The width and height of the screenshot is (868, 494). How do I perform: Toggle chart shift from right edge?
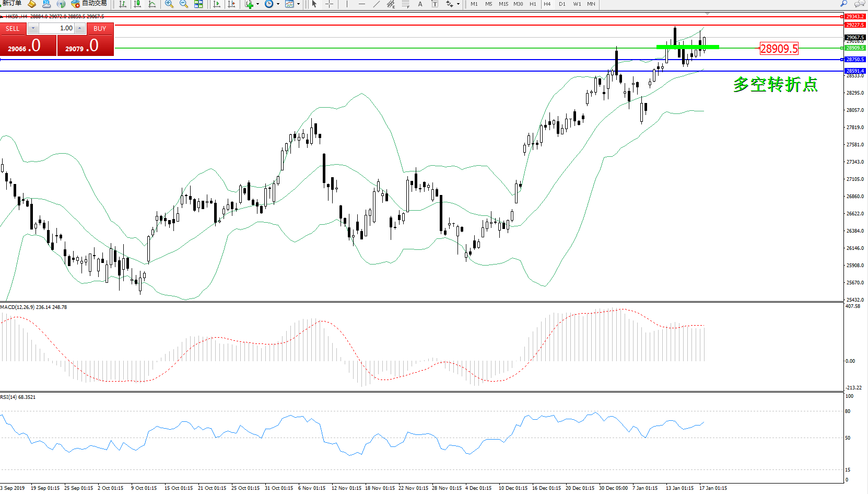pyautogui.click(x=231, y=4)
